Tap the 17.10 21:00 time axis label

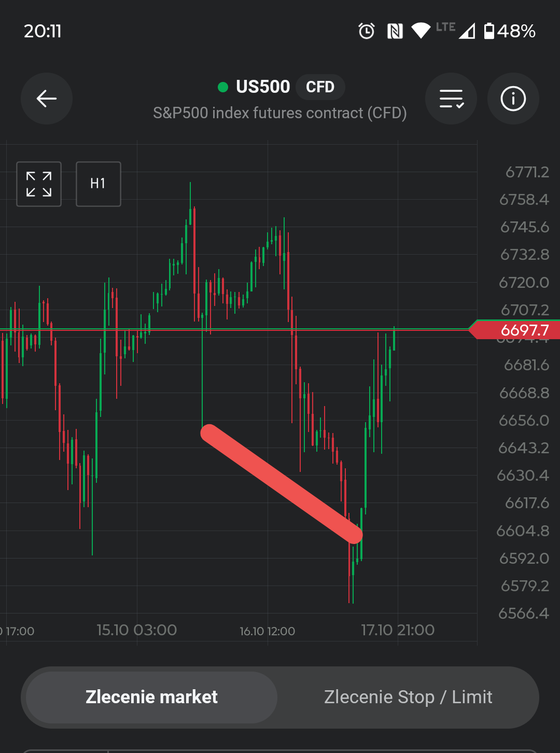coord(398,630)
